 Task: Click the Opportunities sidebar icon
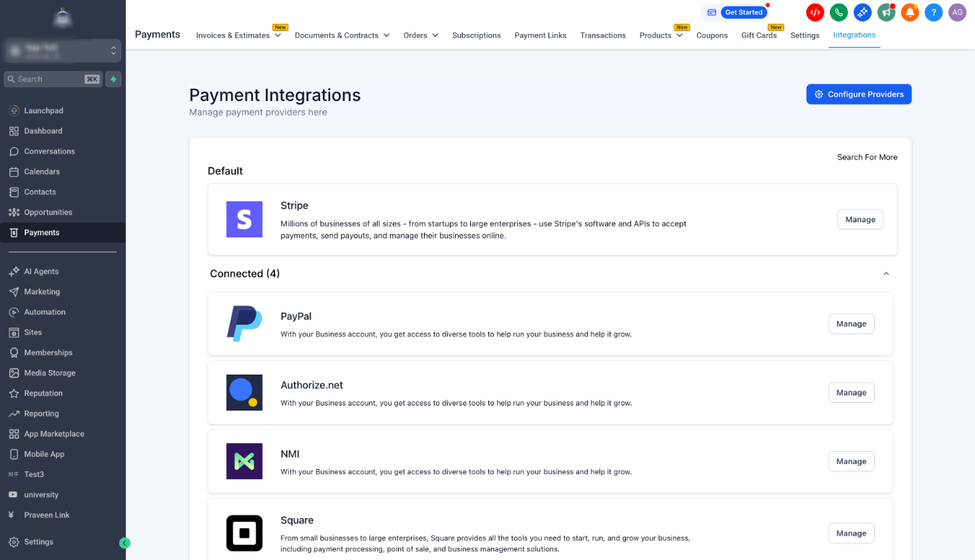tap(14, 212)
